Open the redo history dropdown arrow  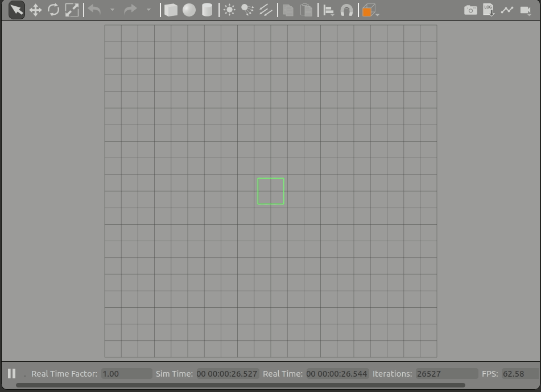[x=148, y=10]
